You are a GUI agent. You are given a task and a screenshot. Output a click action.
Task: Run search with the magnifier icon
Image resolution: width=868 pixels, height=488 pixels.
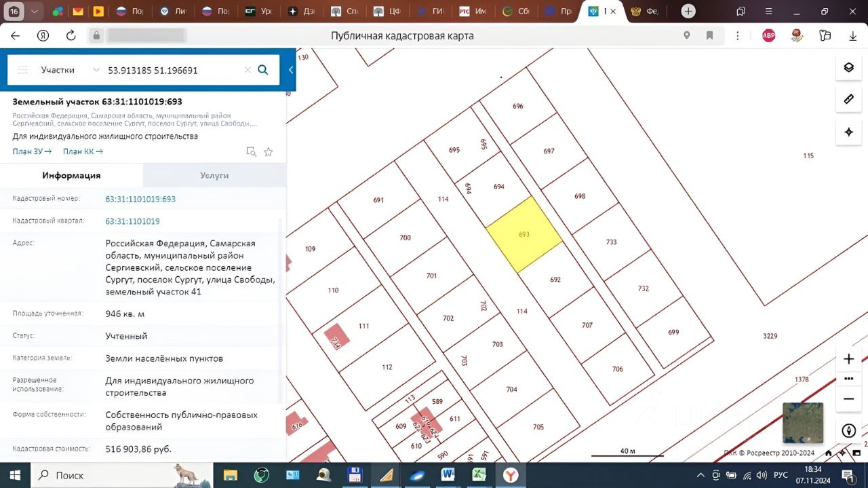point(263,70)
